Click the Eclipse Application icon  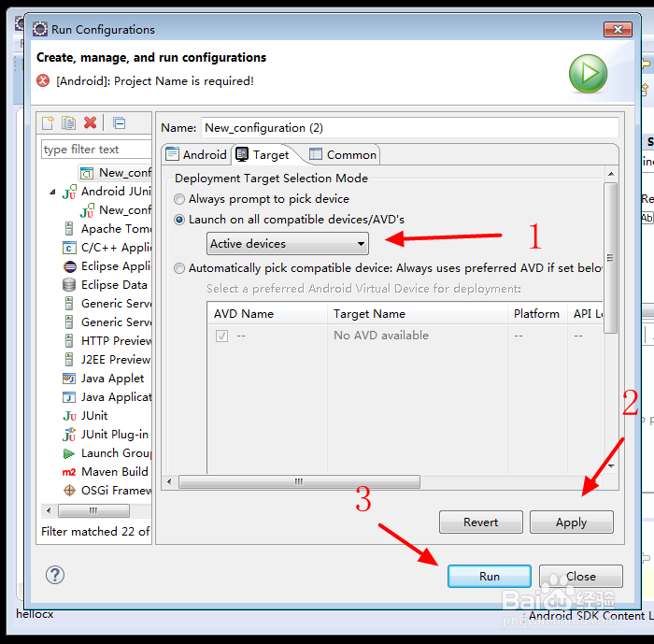click(69, 266)
